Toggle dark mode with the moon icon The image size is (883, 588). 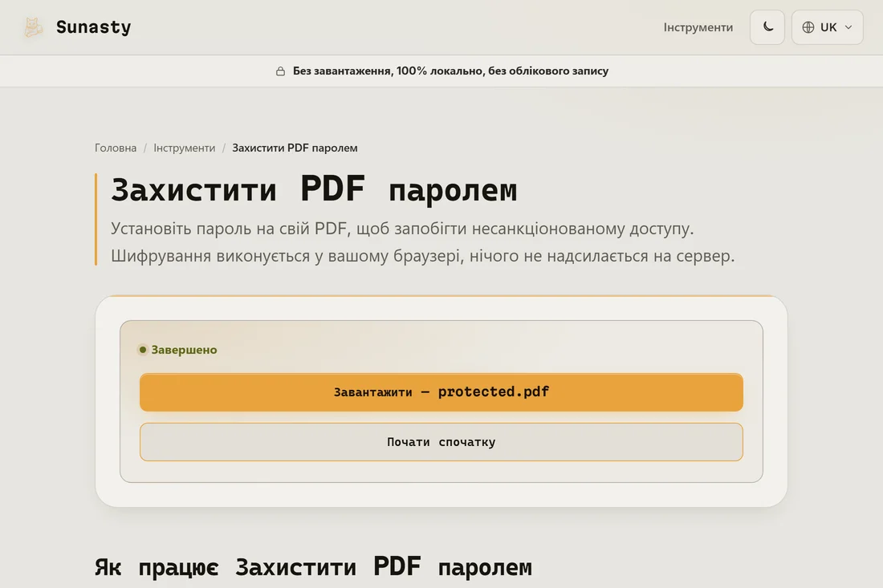point(767,27)
